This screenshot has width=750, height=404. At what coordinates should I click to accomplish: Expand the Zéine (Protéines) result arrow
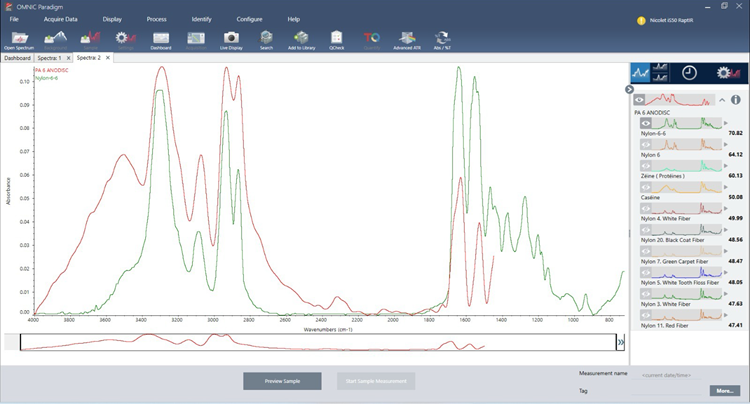pyautogui.click(x=726, y=166)
